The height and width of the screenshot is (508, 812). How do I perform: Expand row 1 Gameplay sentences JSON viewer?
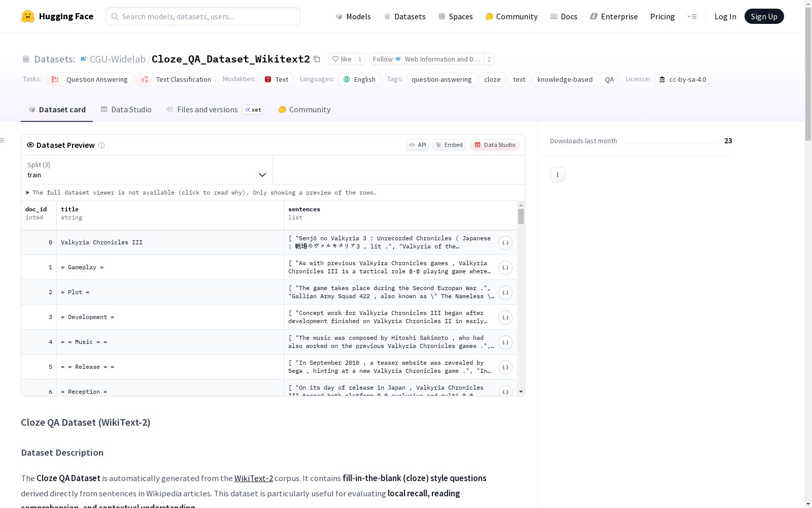tap(505, 268)
